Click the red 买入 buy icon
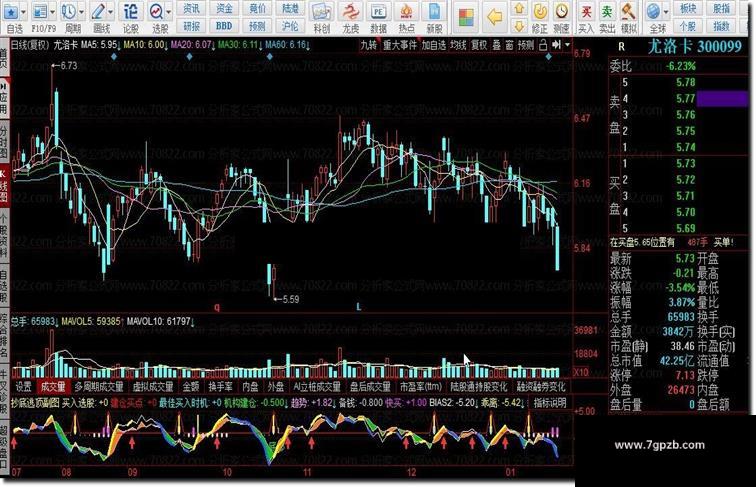Image resolution: width=756 pixels, height=487 pixels. click(586, 12)
